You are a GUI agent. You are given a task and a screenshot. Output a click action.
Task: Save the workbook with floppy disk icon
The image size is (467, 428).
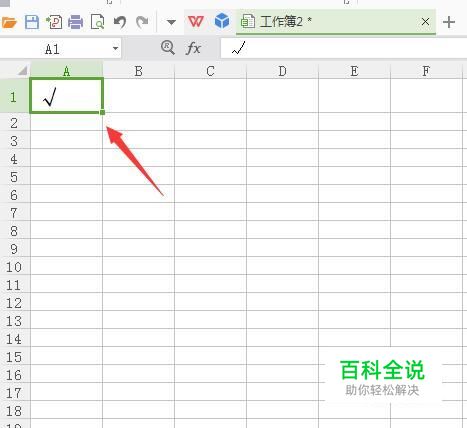[x=32, y=22]
